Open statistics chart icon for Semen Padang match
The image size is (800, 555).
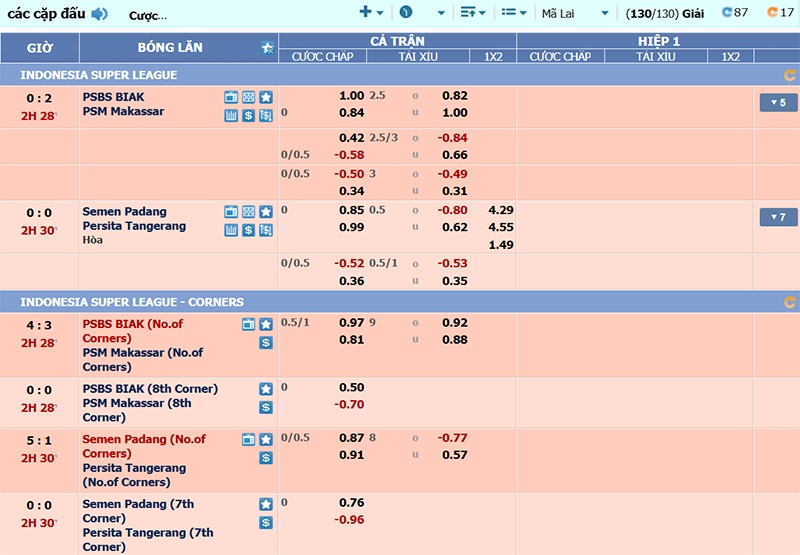pyautogui.click(x=231, y=230)
